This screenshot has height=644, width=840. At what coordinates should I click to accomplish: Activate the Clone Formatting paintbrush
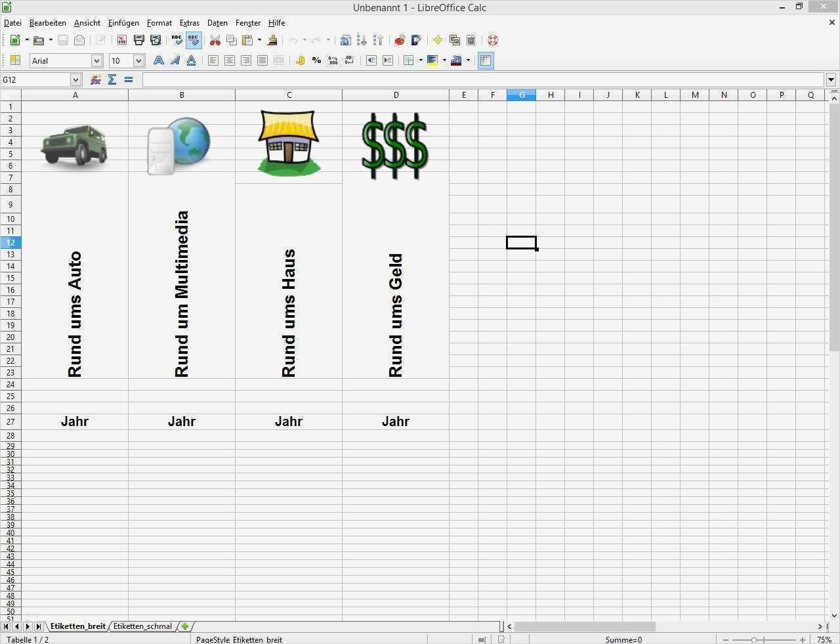coord(272,40)
